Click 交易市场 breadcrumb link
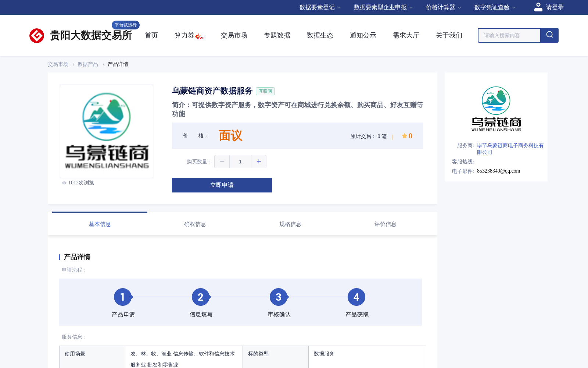The width and height of the screenshot is (588, 368). 58,64
